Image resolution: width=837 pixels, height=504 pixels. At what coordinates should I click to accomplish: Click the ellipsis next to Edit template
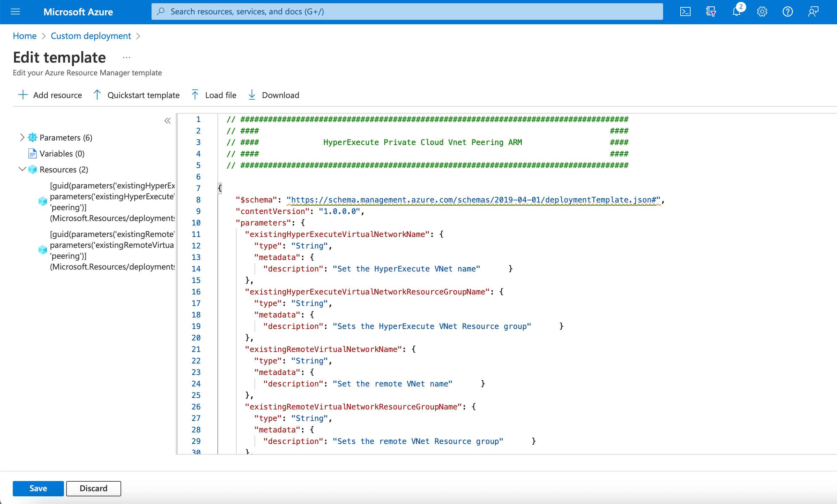pyautogui.click(x=126, y=57)
